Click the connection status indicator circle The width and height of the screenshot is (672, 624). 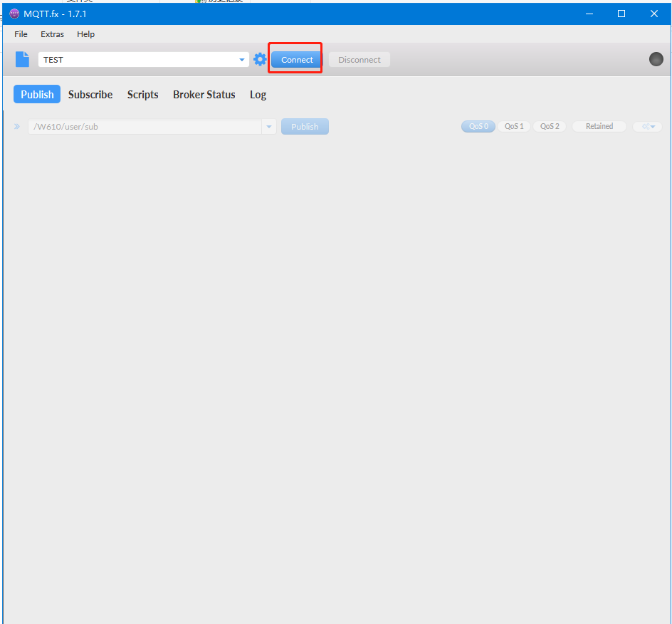pyautogui.click(x=656, y=59)
